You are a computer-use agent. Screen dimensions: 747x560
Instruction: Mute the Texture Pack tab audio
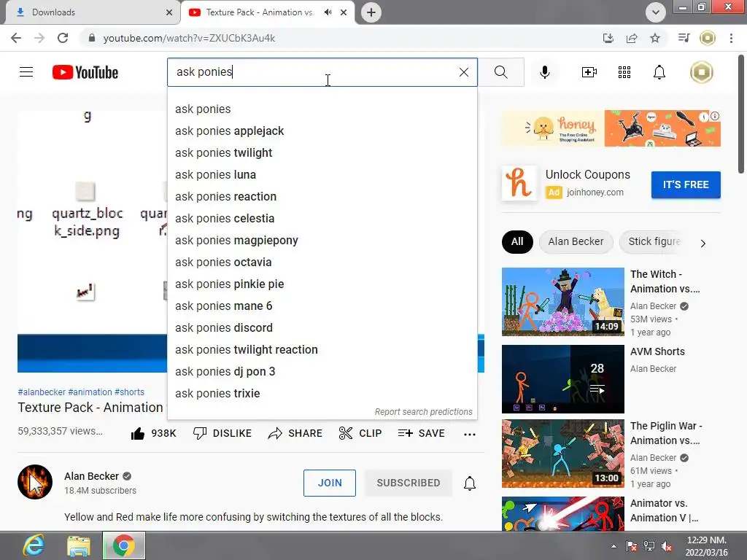328,12
